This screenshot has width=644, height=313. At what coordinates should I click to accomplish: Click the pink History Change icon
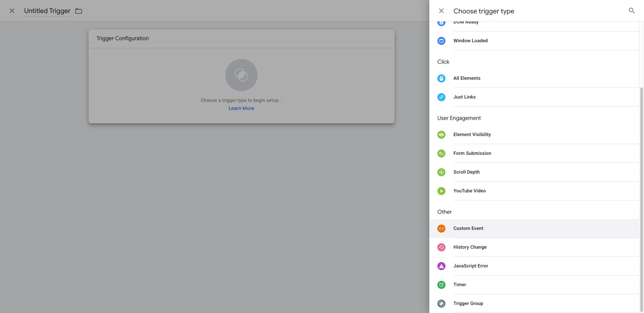click(441, 247)
